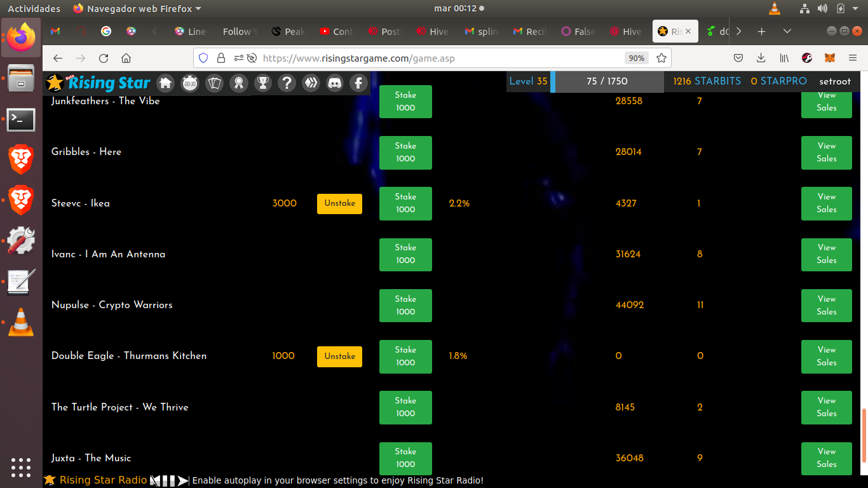The width and height of the screenshot is (868, 488).
Task: Stake 1000 on Nupulse - Crypto Warriors
Action: click(405, 306)
